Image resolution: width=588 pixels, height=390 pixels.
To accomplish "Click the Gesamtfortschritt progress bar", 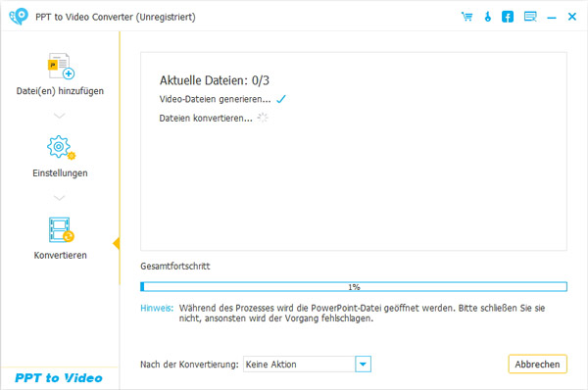I will pos(354,287).
